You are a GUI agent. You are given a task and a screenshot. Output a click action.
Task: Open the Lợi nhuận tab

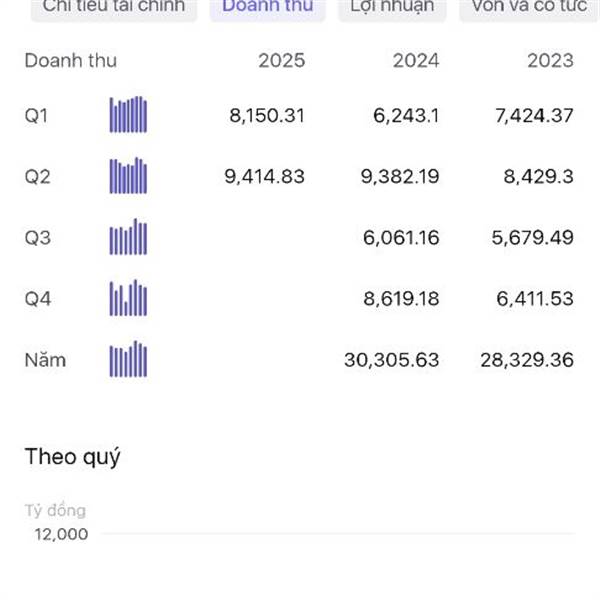392,8
